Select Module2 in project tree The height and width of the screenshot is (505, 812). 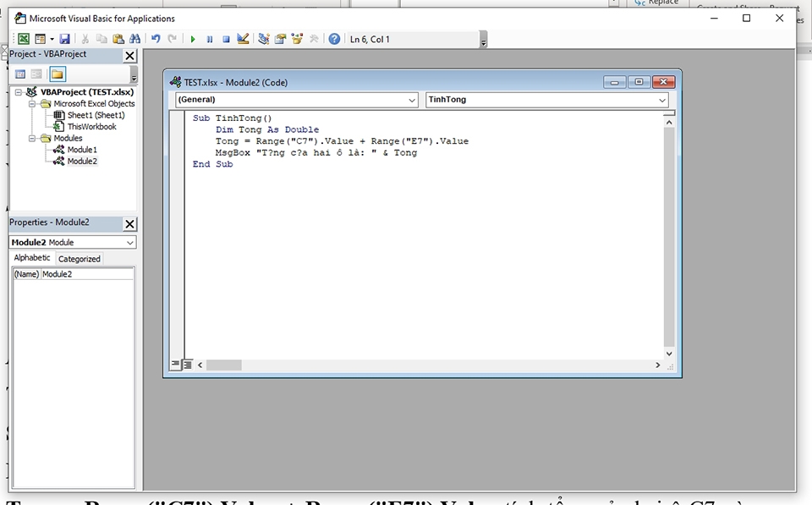point(82,161)
